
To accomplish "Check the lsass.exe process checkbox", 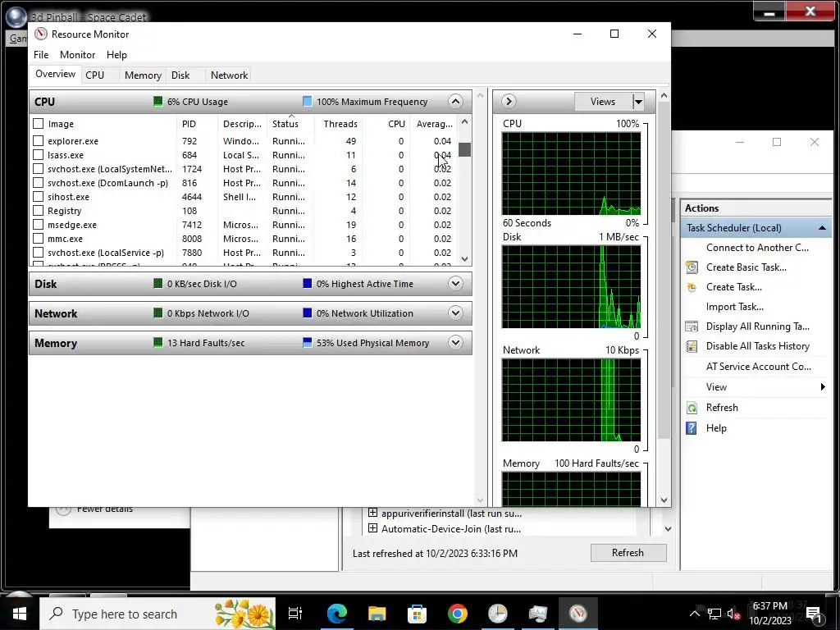I will click(x=38, y=155).
